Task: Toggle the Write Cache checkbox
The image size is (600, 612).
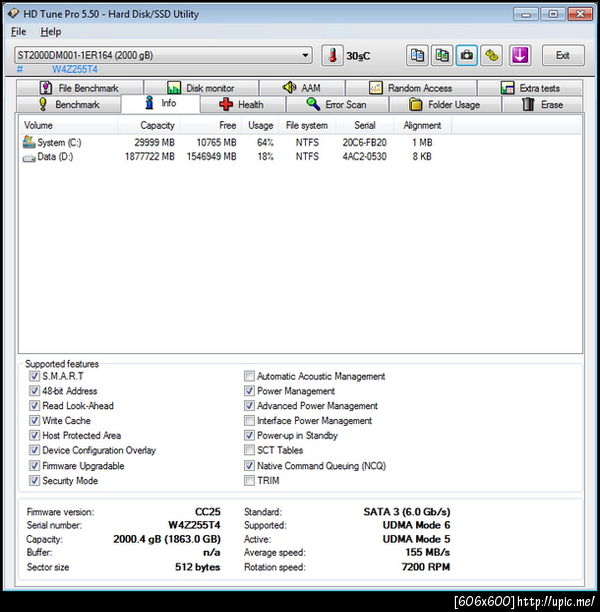Action: 34,420
